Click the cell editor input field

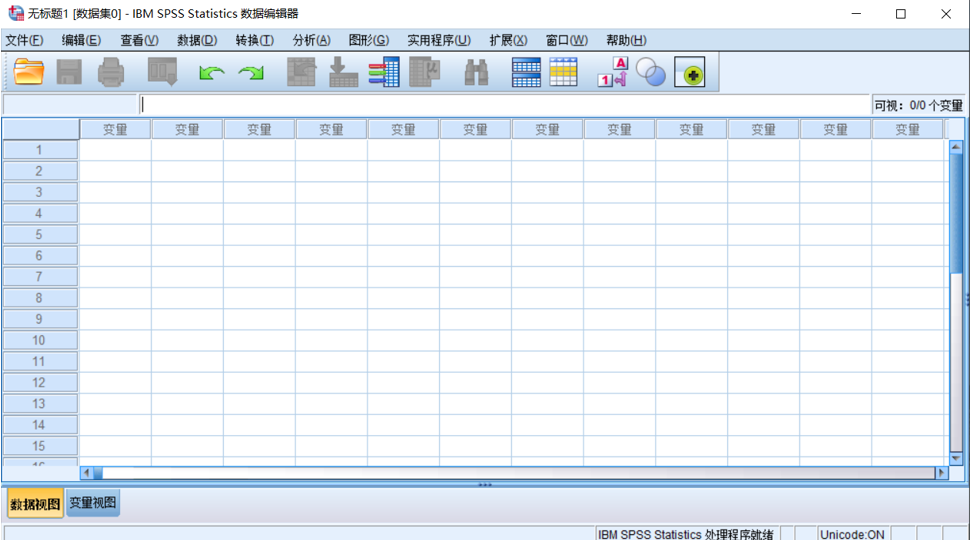click(x=505, y=105)
